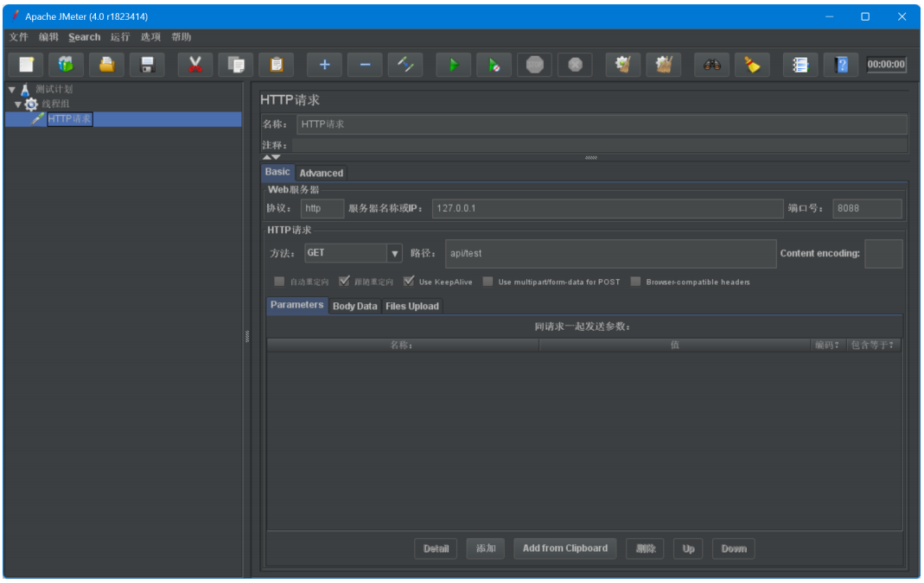
Task: Click the pipette icon beside HTTP请求 node
Action: pyautogui.click(x=38, y=118)
